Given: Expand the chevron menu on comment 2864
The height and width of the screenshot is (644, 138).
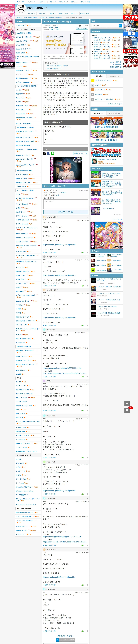Looking at the screenshot, I should tap(87, 290).
